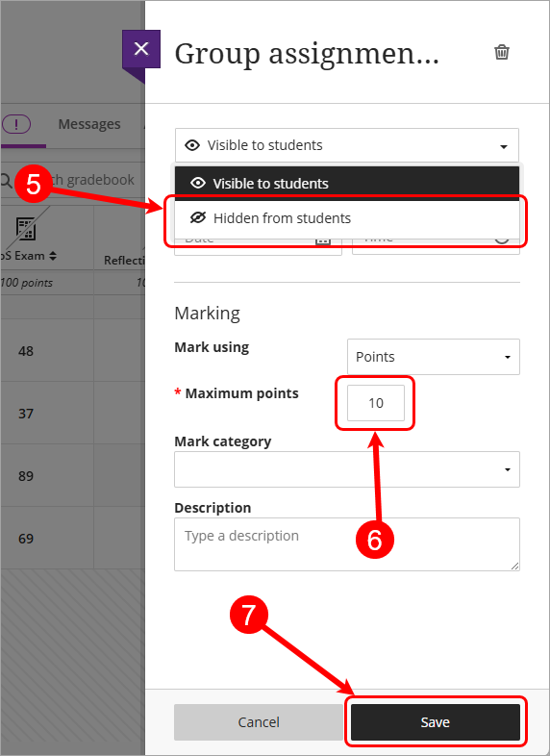Viewport: 550px width, 756px height.
Task: Click the grid icon above Exam column
Action: [26, 229]
